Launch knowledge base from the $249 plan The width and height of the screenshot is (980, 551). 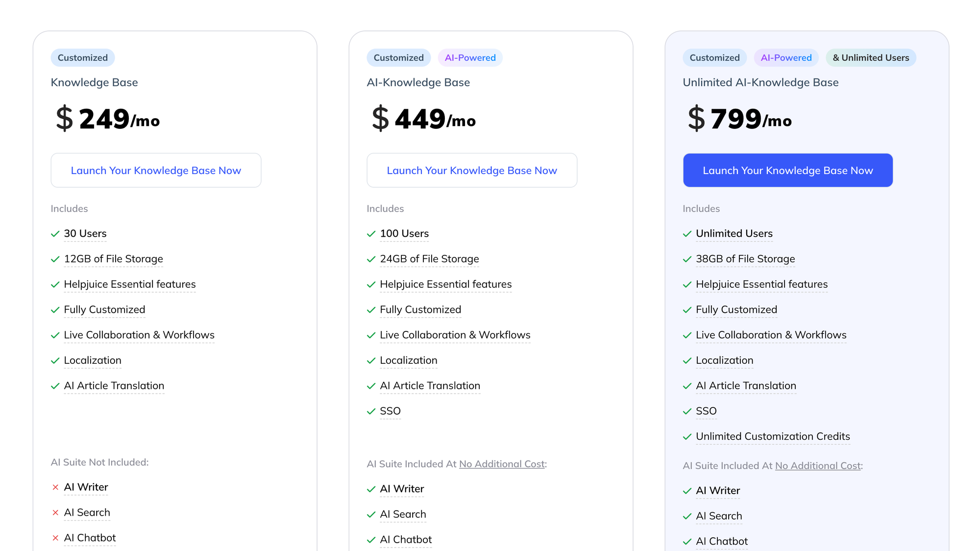pyautogui.click(x=156, y=170)
